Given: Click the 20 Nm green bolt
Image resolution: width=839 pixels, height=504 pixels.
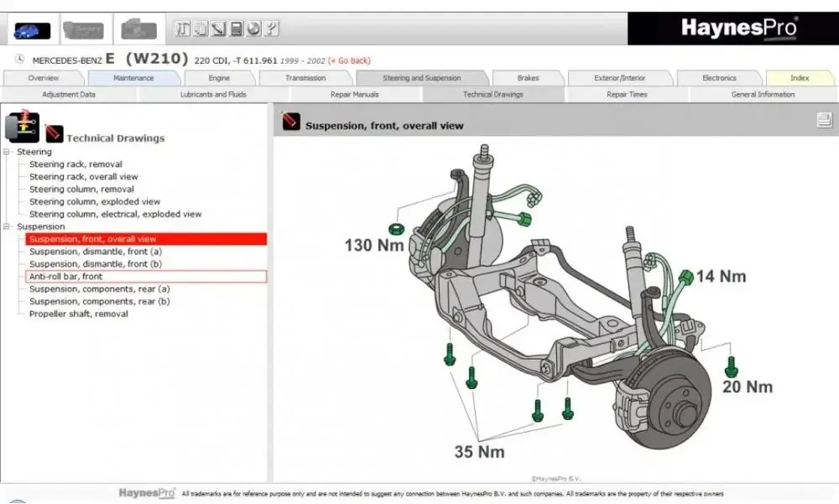Looking at the screenshot, I should point(731,367).
